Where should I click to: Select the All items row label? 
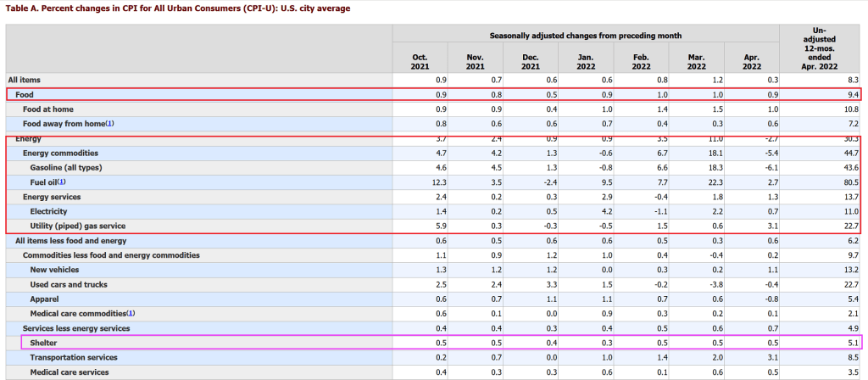tap(26, 79)
